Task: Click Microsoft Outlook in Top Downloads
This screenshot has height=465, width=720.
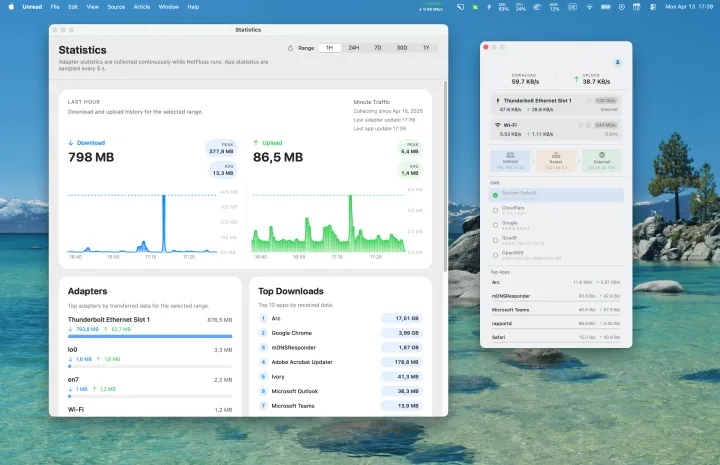Action: pyautogui.click(x=294, y=391)
